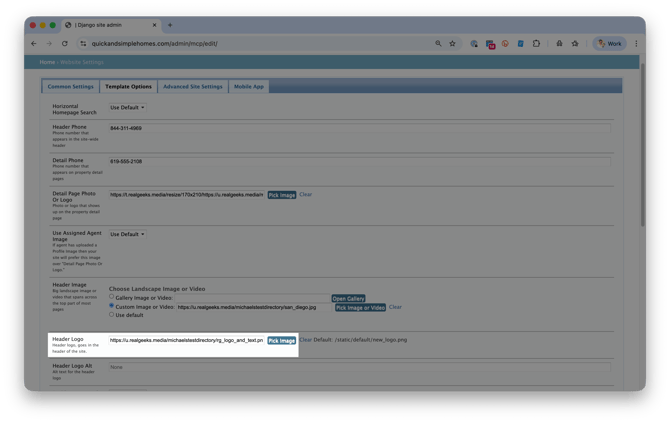The height and width of the screenshot is (423, 670).
Task: Clear the Custom Image or Video field
Action: click(395, 307)
